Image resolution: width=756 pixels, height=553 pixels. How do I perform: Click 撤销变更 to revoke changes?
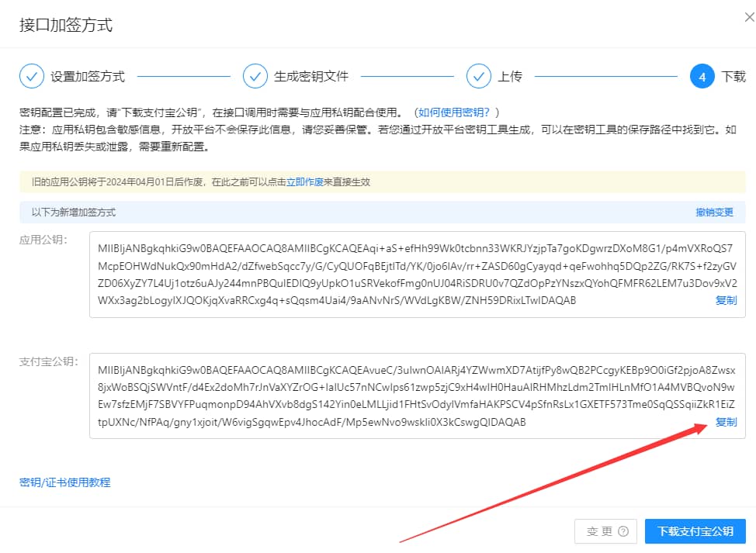[x=713, y=212]
